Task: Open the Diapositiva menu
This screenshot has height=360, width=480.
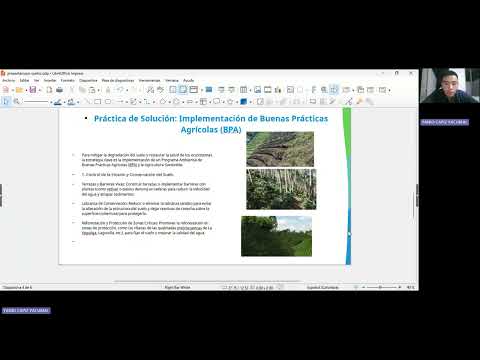Action: coord(88,80)
